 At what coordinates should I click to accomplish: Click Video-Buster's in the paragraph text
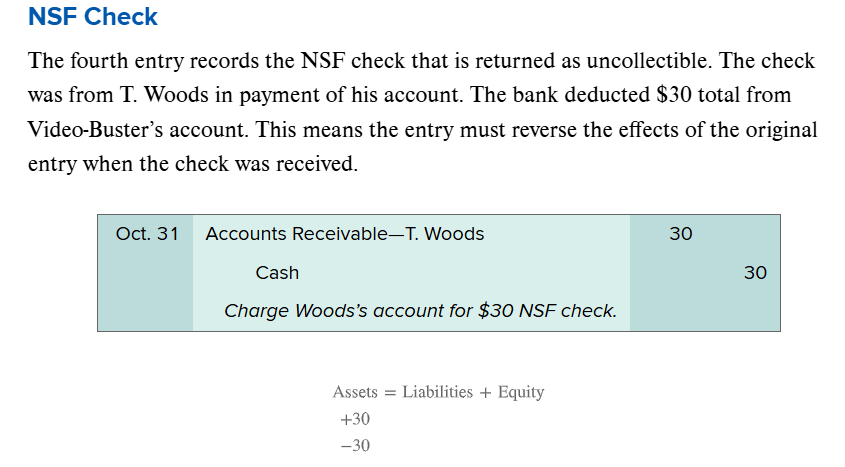tap(95, 129)
